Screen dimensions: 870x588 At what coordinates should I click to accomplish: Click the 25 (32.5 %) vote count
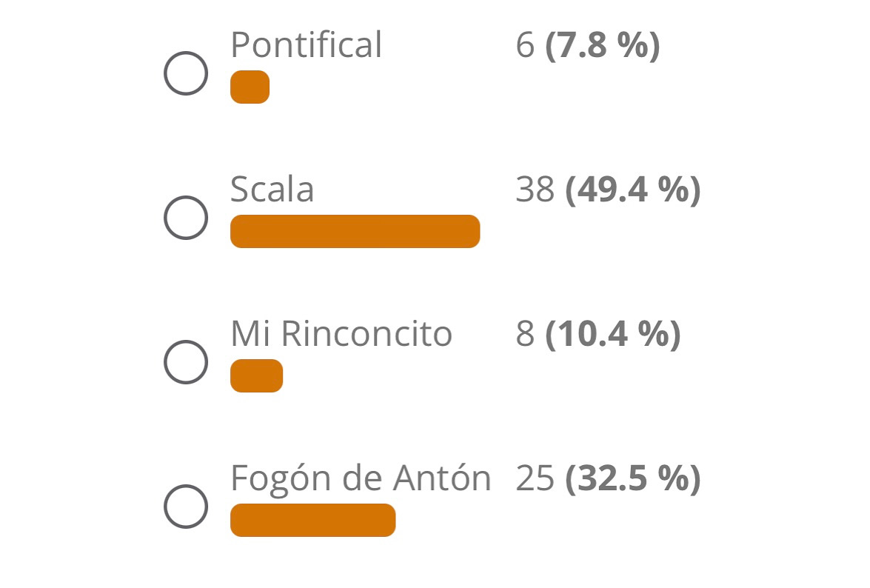click(608, 478)
